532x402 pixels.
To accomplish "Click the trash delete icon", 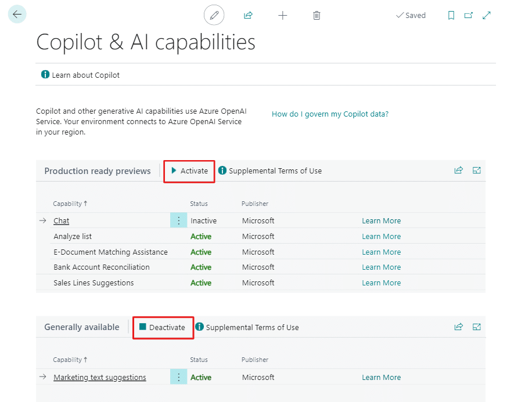I will [317, 16].
